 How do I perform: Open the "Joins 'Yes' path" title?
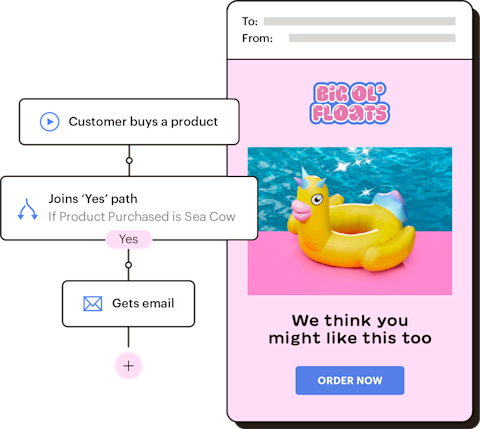pos(93,199)
